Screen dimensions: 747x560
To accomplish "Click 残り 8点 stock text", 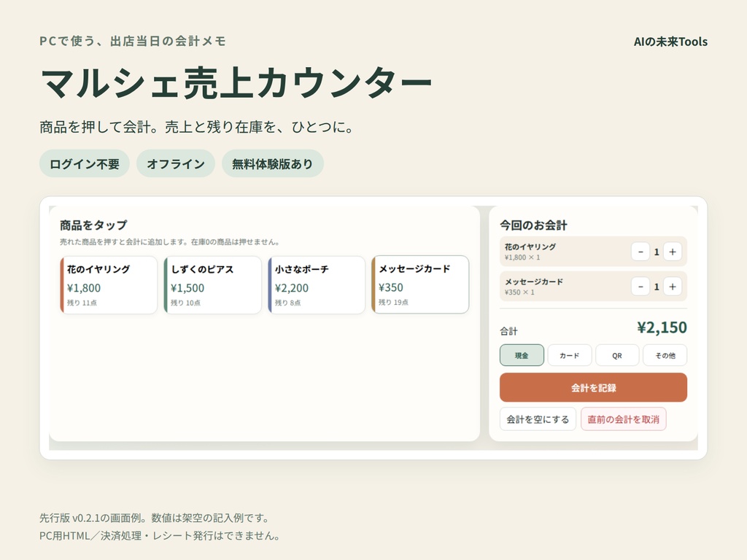I will 287,303.
